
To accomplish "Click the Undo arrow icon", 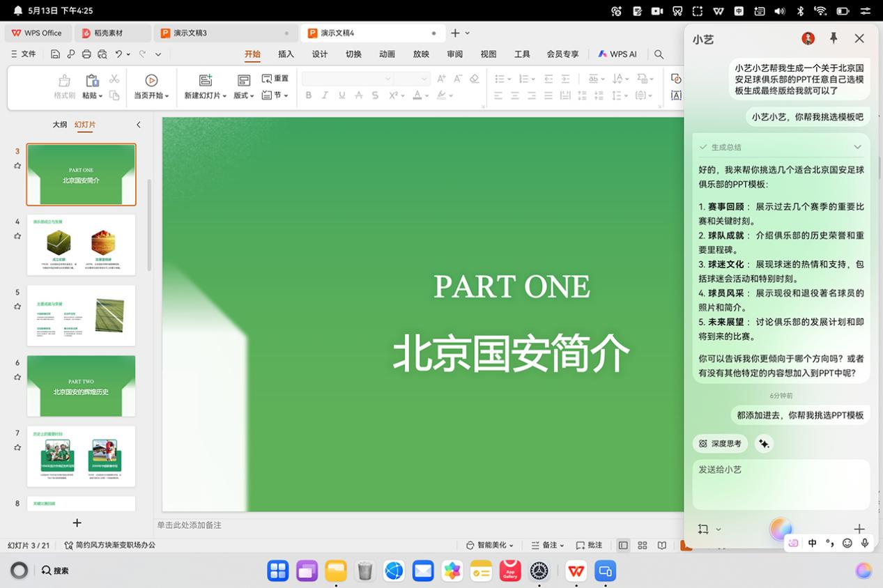I will (x=118, y=54).
